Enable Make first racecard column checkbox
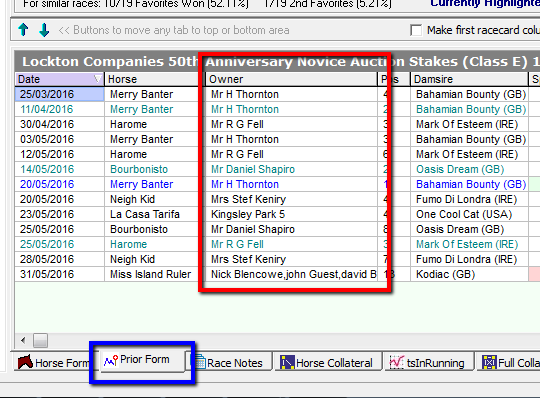 (416, 30)
